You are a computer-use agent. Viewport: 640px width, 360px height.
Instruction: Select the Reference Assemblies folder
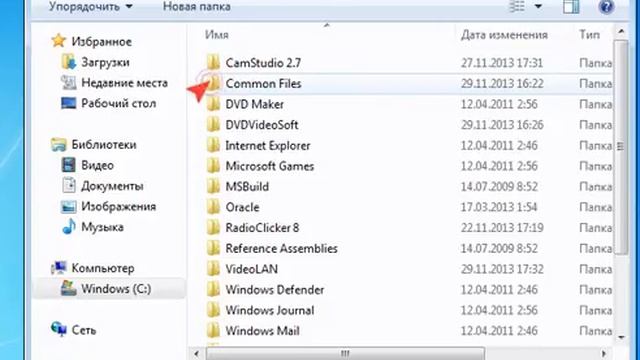coord(281,249)
